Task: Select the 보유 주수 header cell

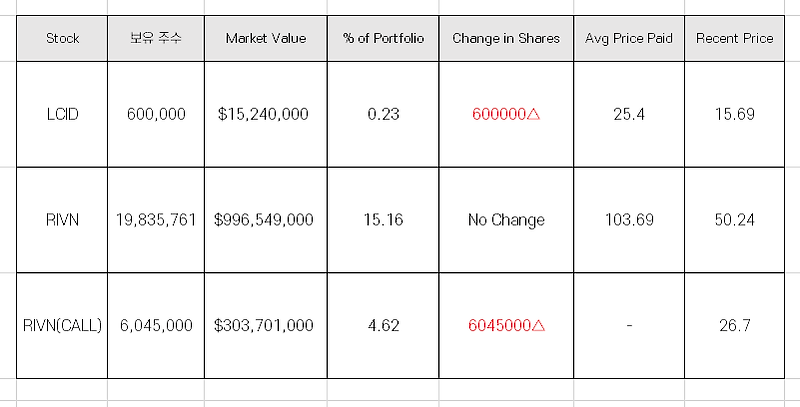Action: pos(156,39)
